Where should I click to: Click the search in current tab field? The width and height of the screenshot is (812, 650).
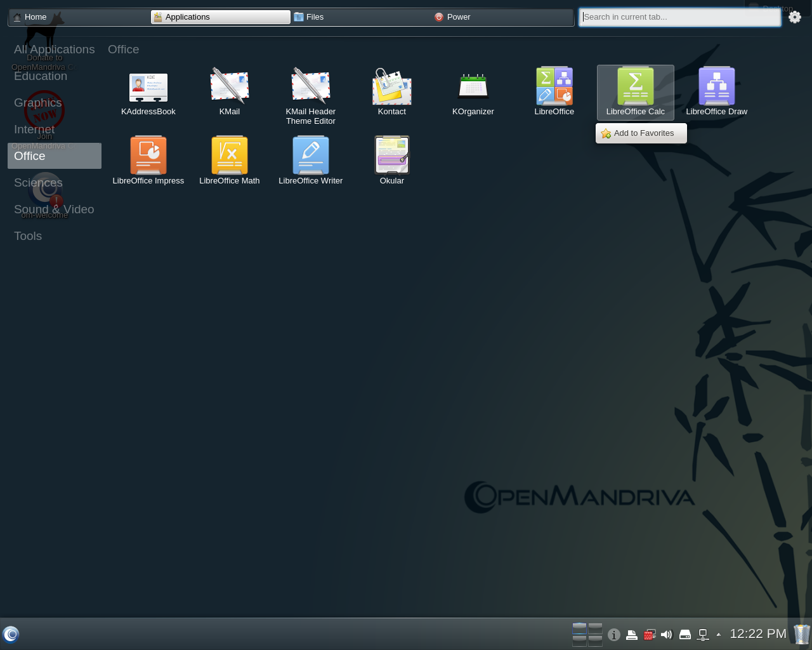(x=679, y=17)
